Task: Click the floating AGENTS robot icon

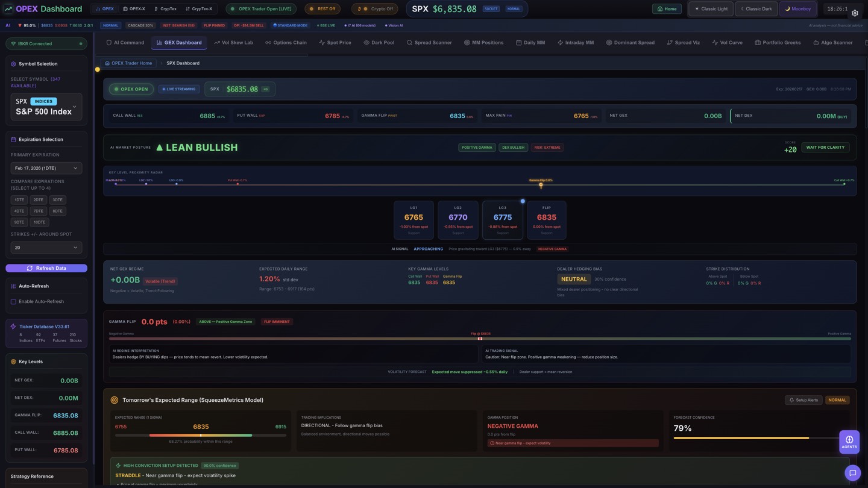Action: 849,440
